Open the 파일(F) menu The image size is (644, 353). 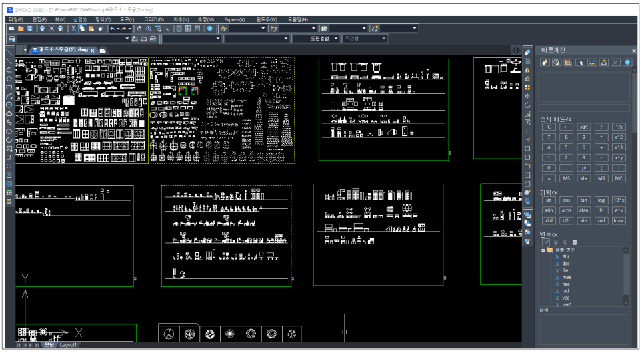click(x=16, y=19)
